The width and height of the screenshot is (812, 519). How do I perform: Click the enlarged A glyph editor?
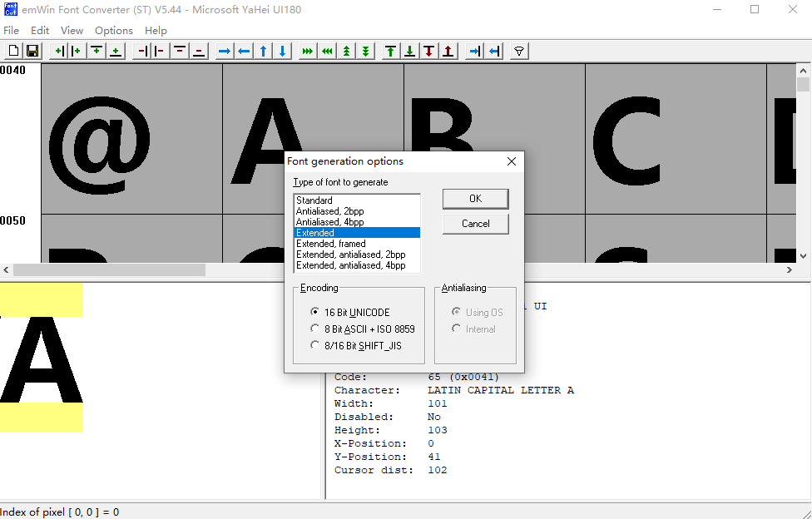42,358
